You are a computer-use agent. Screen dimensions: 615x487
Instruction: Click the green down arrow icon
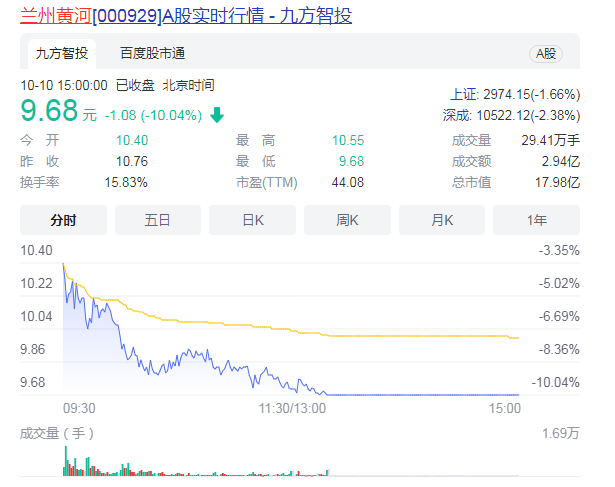tap(217, 115)
